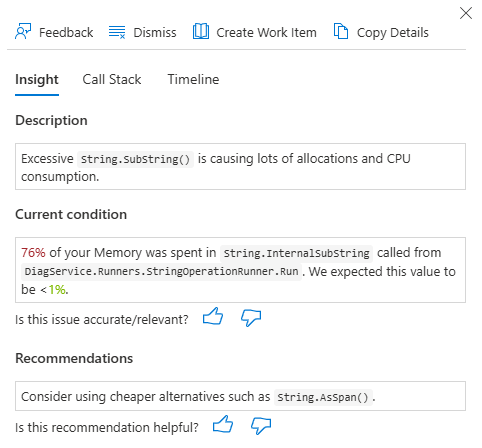This screenshot has height=448, width=482.
Task: Click the Feedback button label
Action: (66, 33)
